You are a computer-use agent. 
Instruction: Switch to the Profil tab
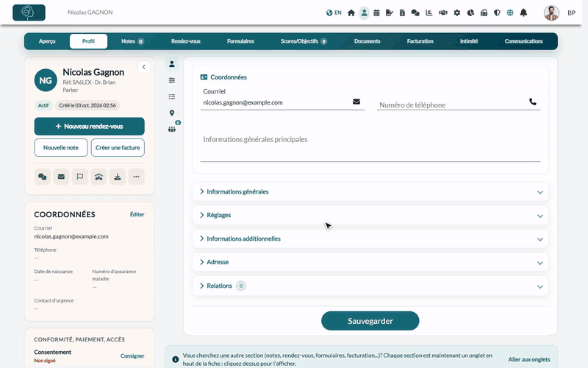88,41
